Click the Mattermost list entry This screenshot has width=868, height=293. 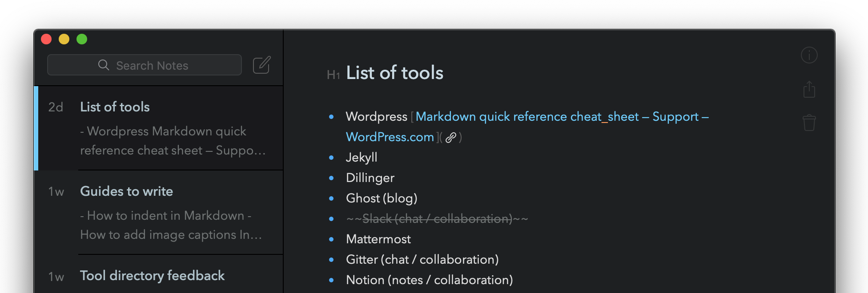[x=378, y=239]
